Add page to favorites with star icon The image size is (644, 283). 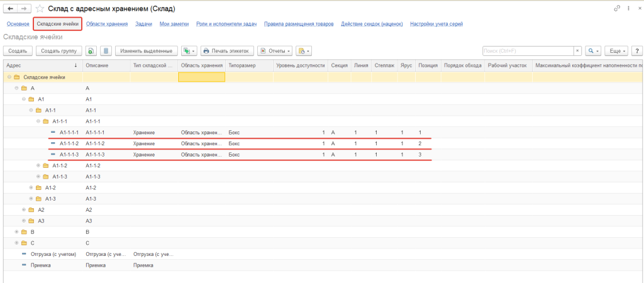tap(40, 9)
